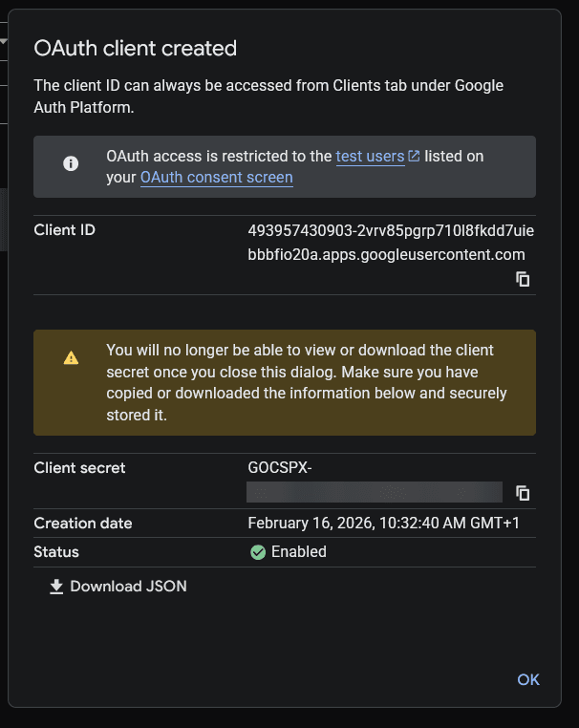Click the Client ID field label
579x728 pixels.
click(x=64, y=230)
